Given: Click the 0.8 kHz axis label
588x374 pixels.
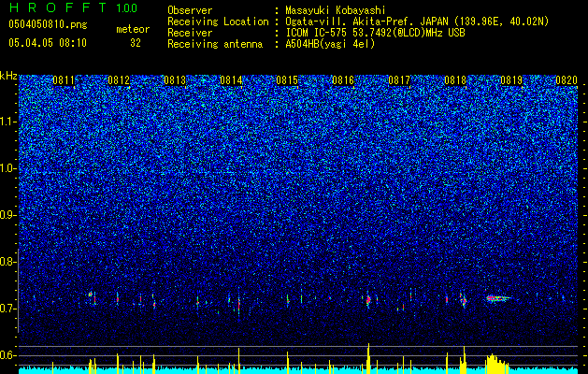Looking at the screenshot, I should coord(8,262).
